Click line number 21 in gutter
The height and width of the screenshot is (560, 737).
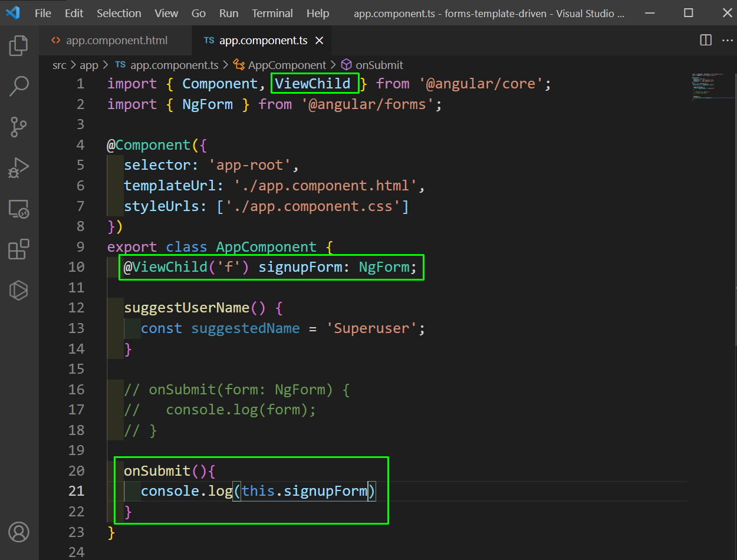(x=76, y=491)
